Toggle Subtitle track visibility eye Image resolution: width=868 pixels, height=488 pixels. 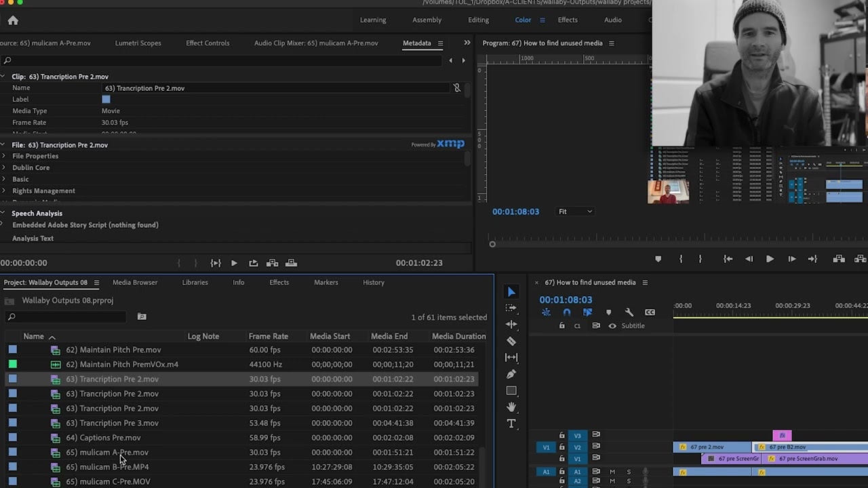(x=612, y=326)
